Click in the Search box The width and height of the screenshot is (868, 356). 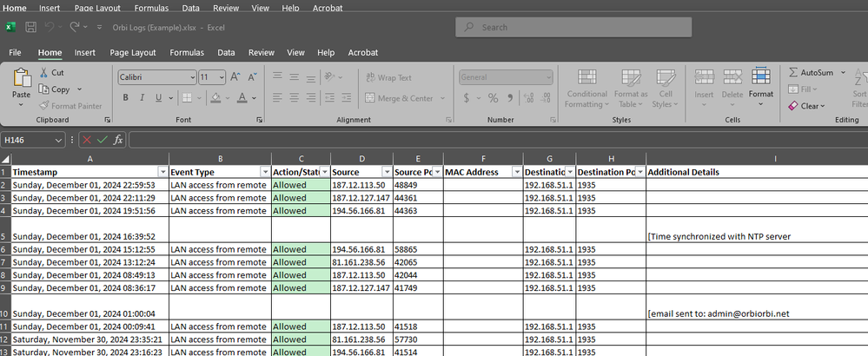[573, 27]
